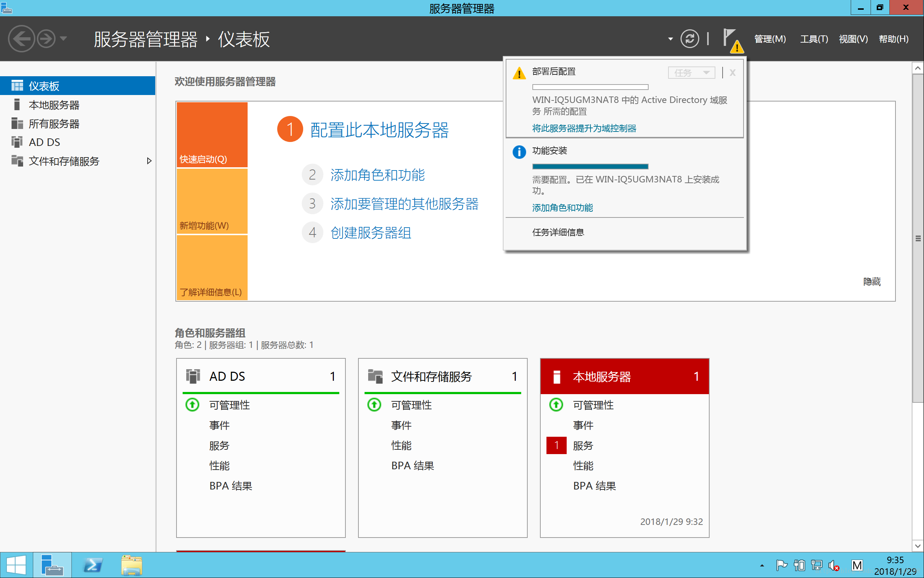The image size is (924, 578).
Task: Click the forward navigation arrow
Action: pyautogui.click(x=47, y=39)
